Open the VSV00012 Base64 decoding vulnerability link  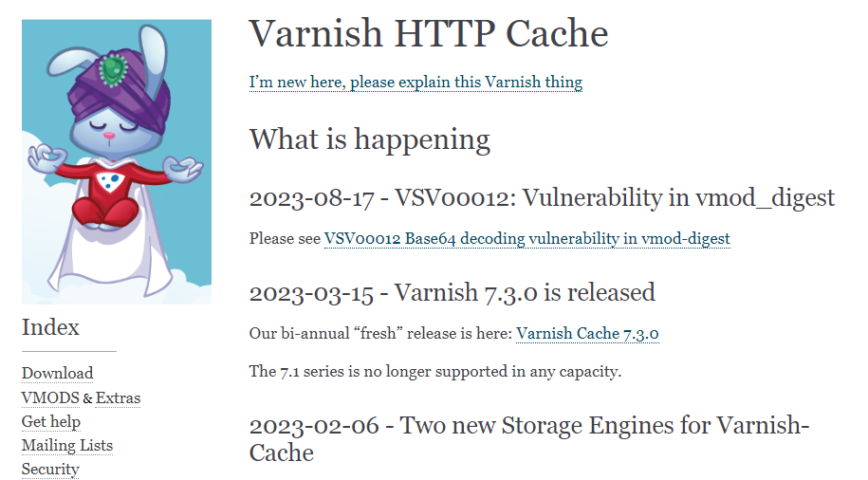pos(526,239)
